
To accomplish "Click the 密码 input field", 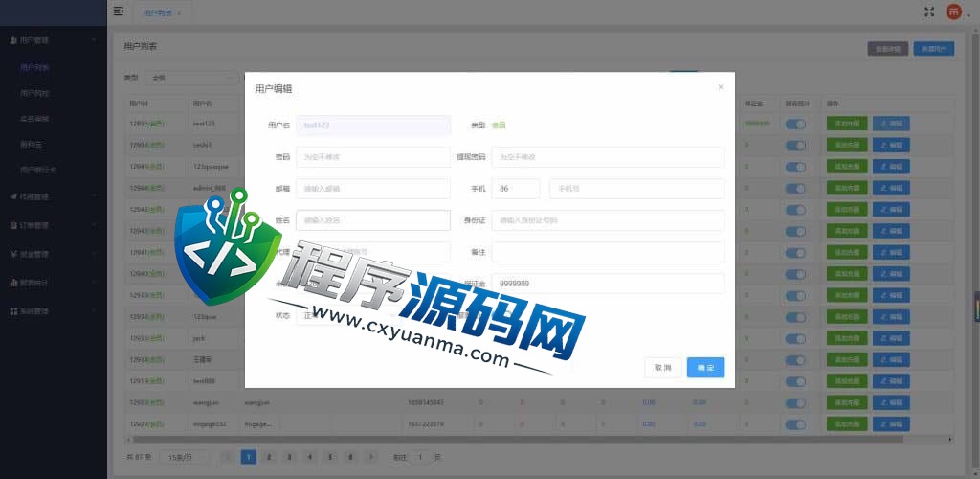I will 373,157.
